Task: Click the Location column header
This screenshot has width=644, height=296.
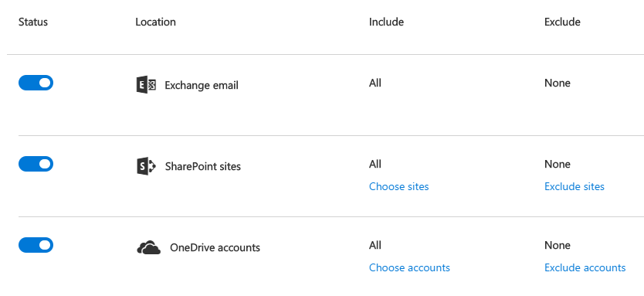Action: tap(156, 22)
